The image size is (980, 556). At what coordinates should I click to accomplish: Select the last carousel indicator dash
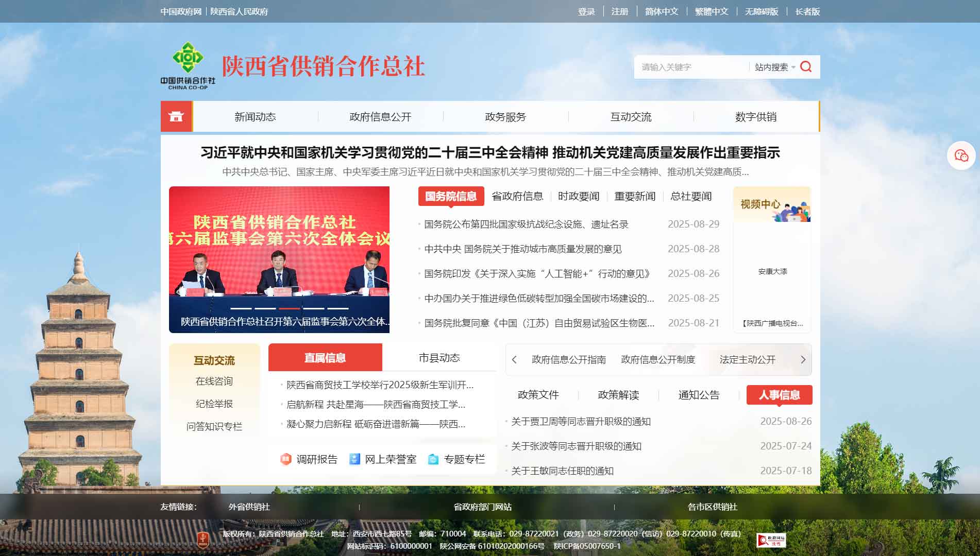338,308
